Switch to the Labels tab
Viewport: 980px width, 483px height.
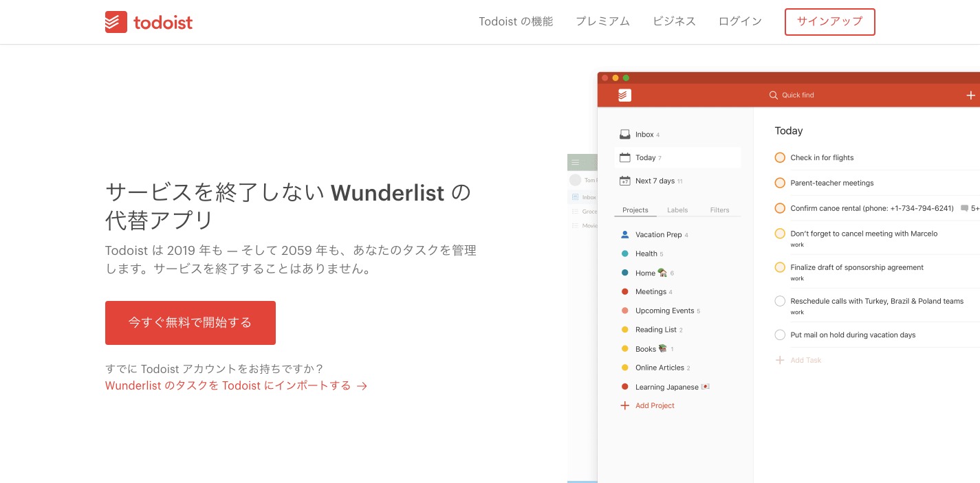677,210
